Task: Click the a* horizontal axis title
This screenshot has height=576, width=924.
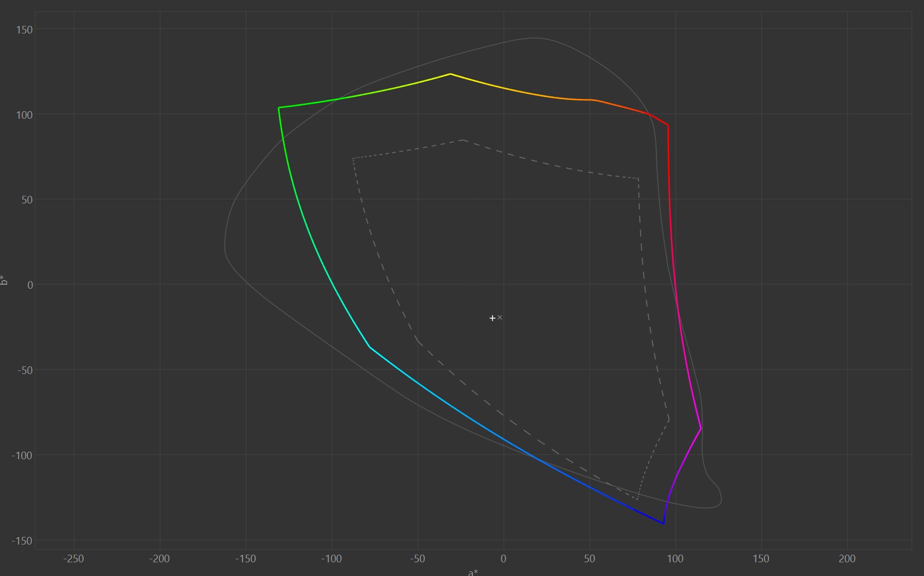Action: [x=473, y=572]
